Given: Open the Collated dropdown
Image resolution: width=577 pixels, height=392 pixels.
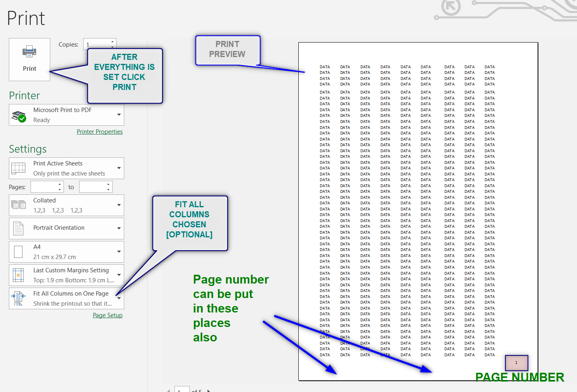Looking at the screenshot, I should pos(66,205).
